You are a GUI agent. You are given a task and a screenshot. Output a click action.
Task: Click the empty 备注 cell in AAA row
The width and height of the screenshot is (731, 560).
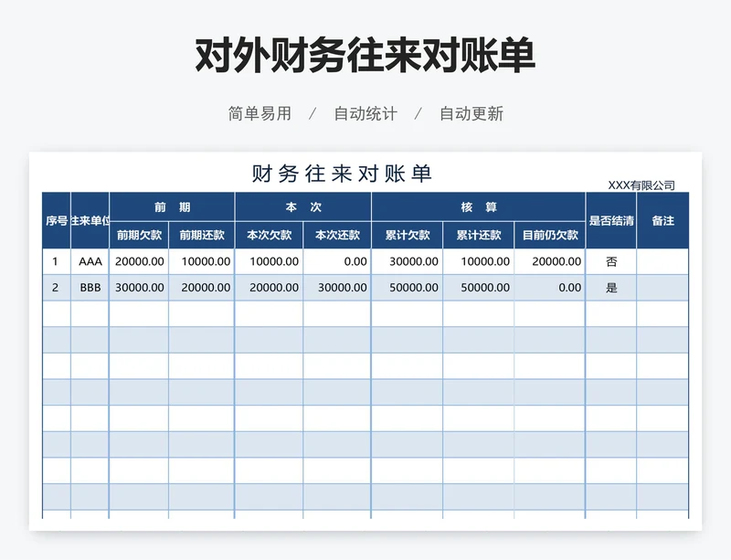coord(662,261)
